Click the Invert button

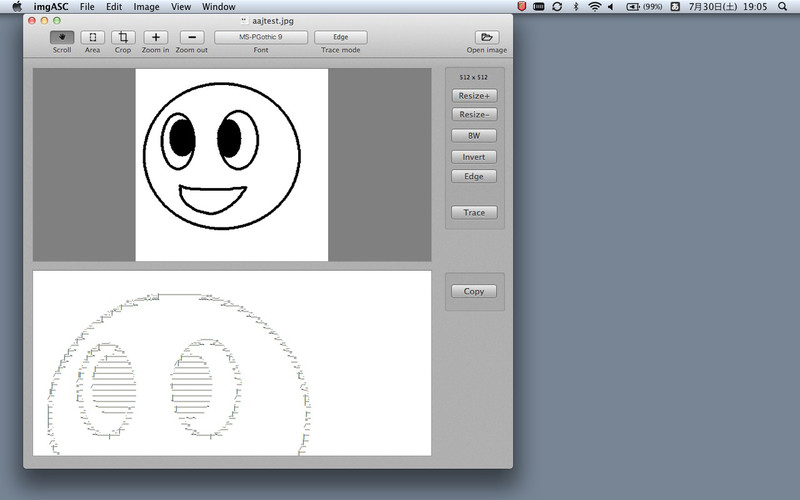pyautogui.click(x=474, y=157)
